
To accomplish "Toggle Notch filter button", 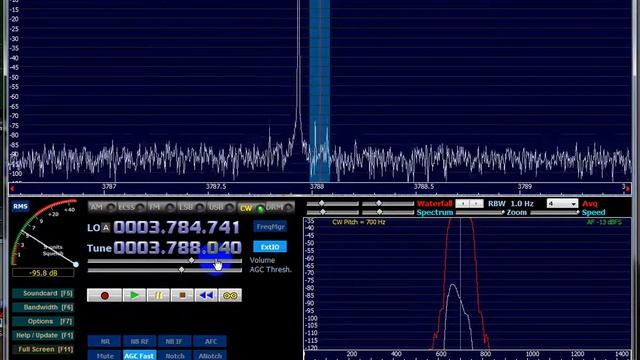I will coord(175,356).
